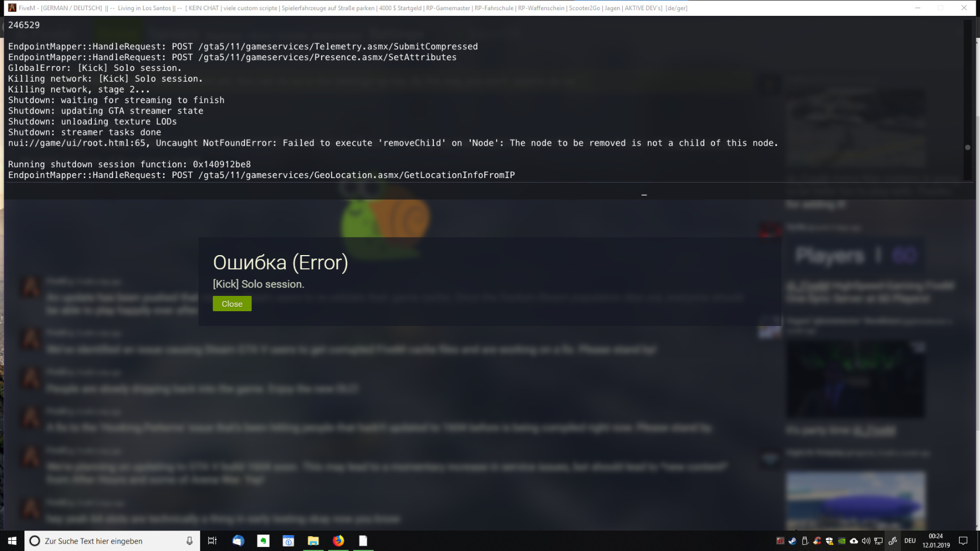Screen dimensions: 980x551
Task: Click the FiveM logo in the title bar
Action: 12,8
